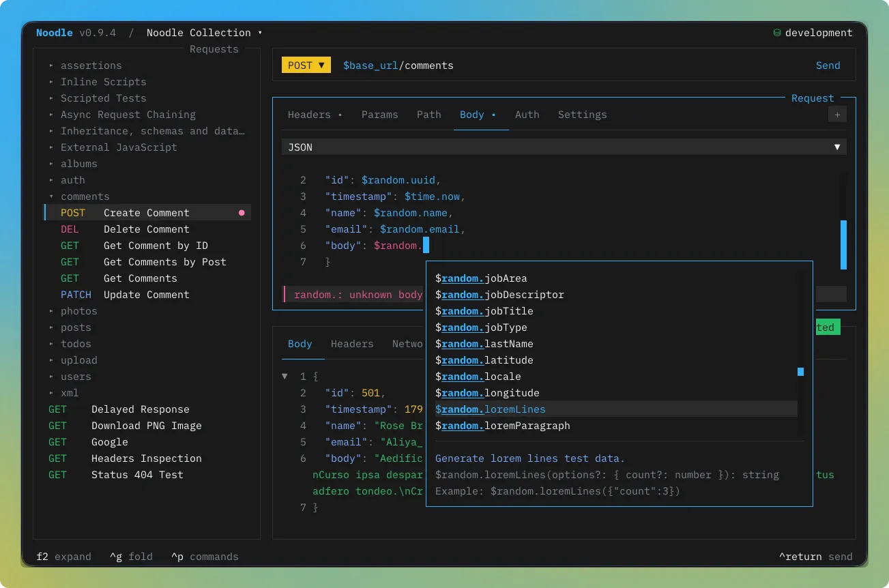Click the f2 expand shortcut hint
The image size is (889, 588).
(x=63, y=557)
